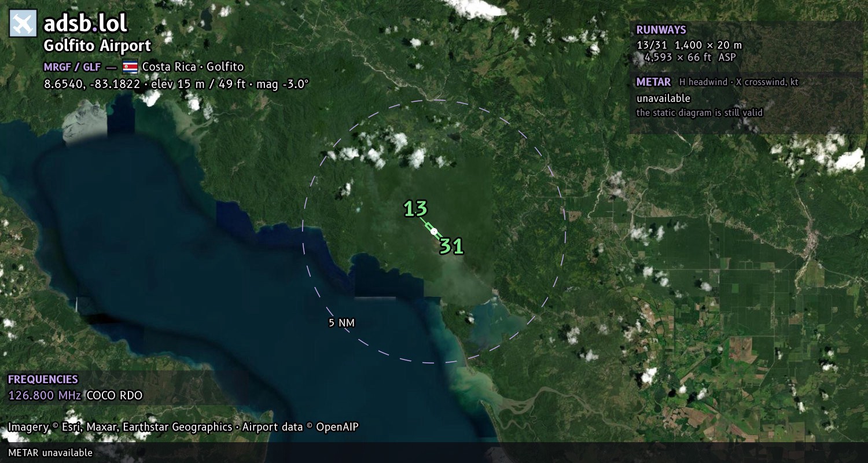Click the MRGF / GLF airport code
This screenshot has width=868, height=463.
72,67
